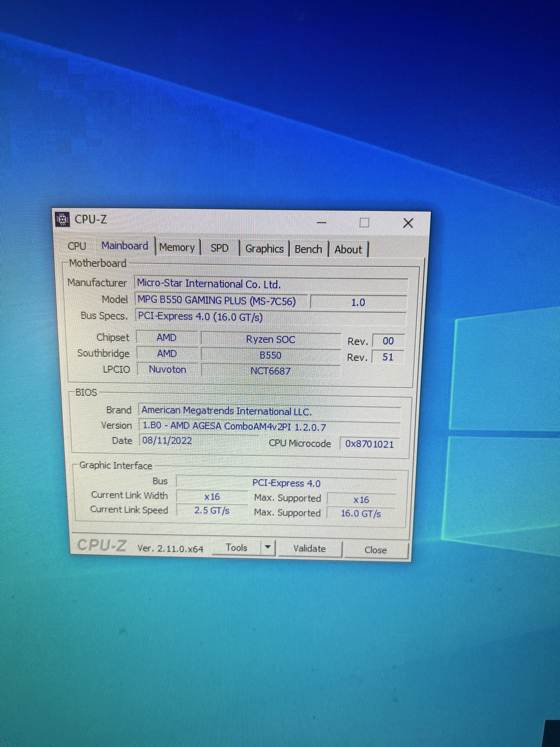Viewport: 560px width, 747px height.
Task: Go to the Bench tab
Action: coord(308,250)
